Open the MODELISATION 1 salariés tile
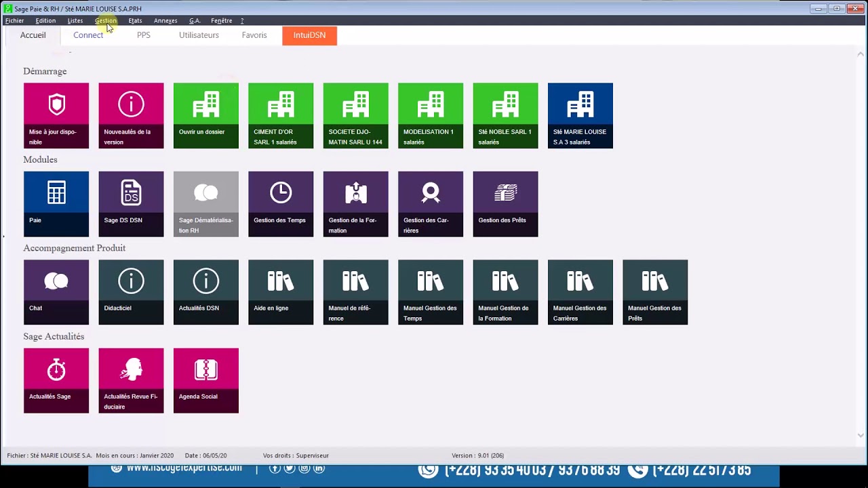Viewport: 868px width, 488px height. tap(431, 115)
